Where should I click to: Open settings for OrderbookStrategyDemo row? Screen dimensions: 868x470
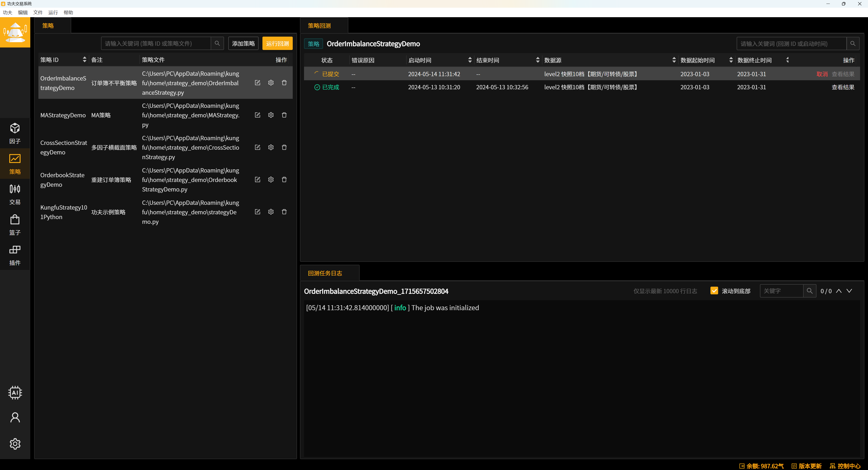(271, 179)
